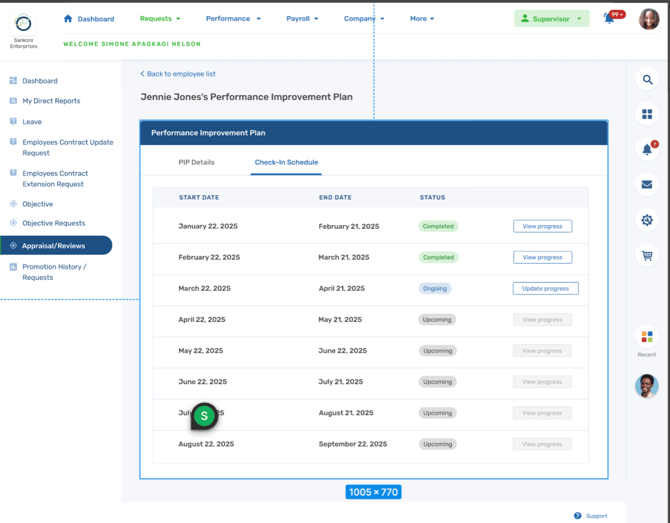Select the Check-In Schedule tab
Screen dimensions: 670x523
[286, 162]
